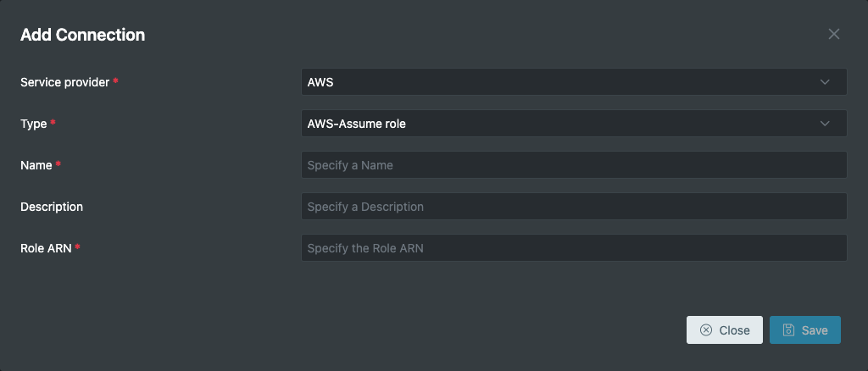Click the chevron arrow in Type field

(825, 124)
